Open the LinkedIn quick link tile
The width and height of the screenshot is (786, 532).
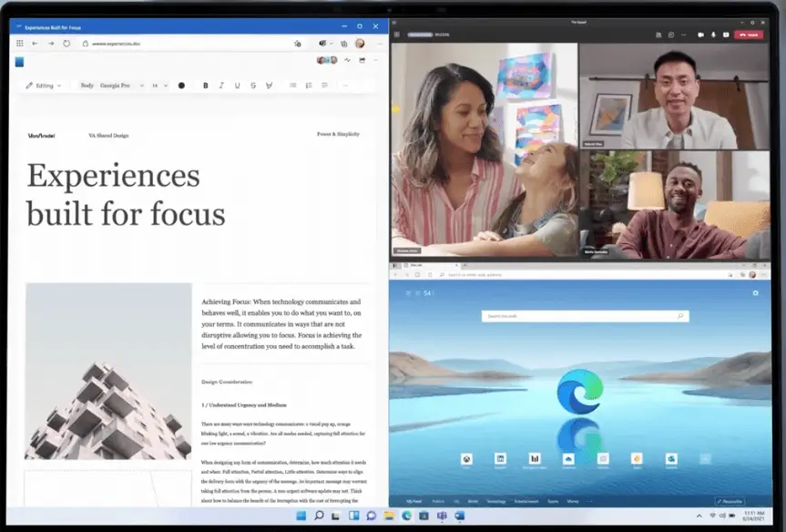pyautogui.click(x=500, y=459)
